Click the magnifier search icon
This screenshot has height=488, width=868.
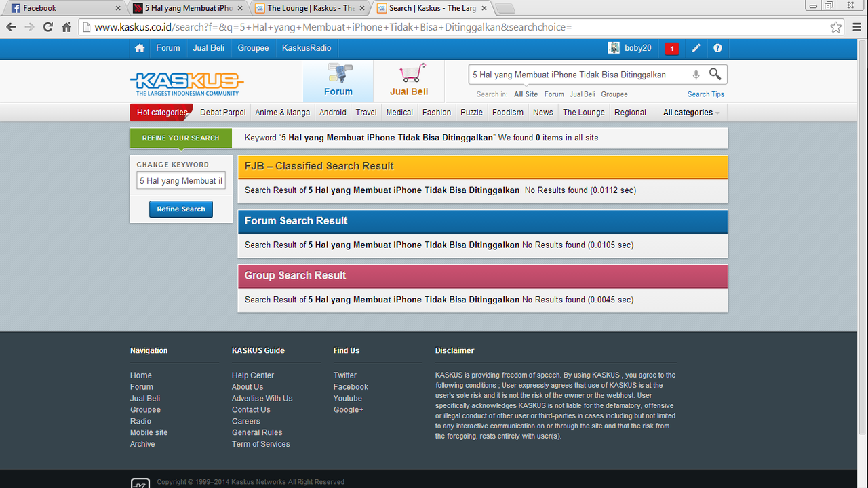715,74
